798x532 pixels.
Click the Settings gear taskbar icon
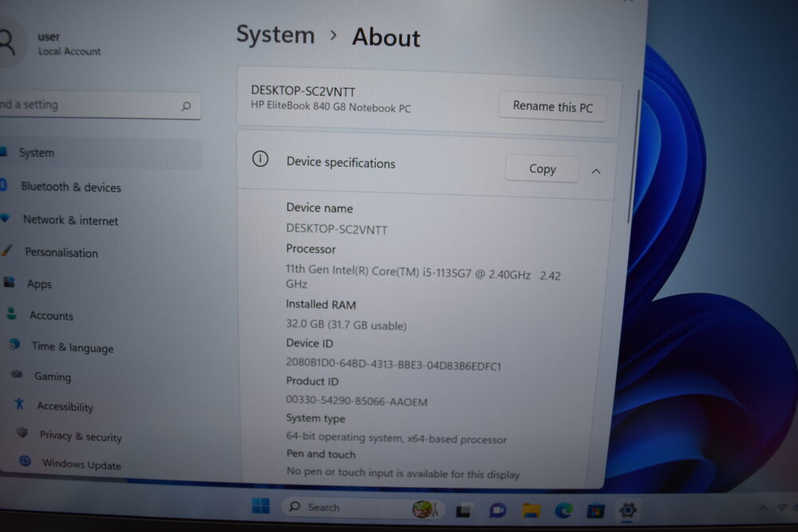tap(627, 510)
